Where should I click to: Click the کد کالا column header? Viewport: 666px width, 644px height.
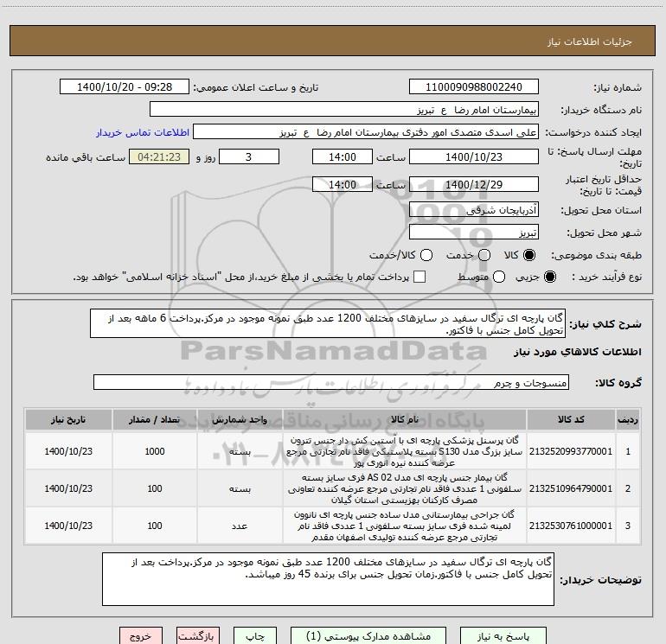click(571, 420)
